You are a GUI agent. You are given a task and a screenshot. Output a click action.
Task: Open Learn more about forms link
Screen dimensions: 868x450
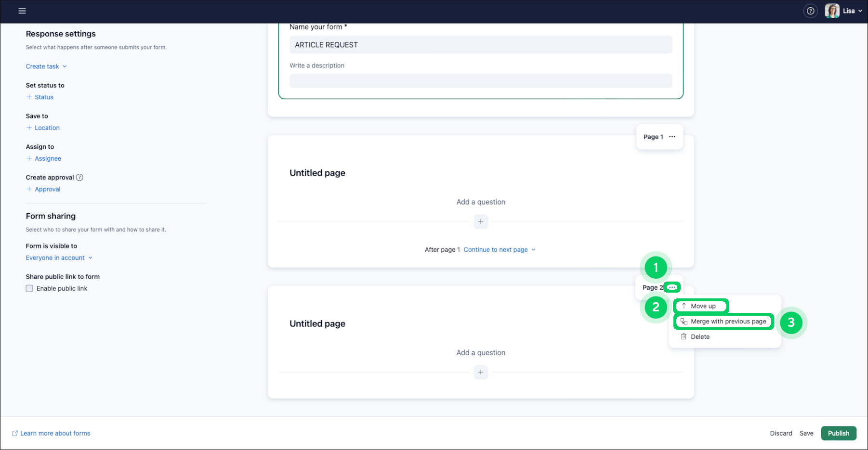(55, 433)
